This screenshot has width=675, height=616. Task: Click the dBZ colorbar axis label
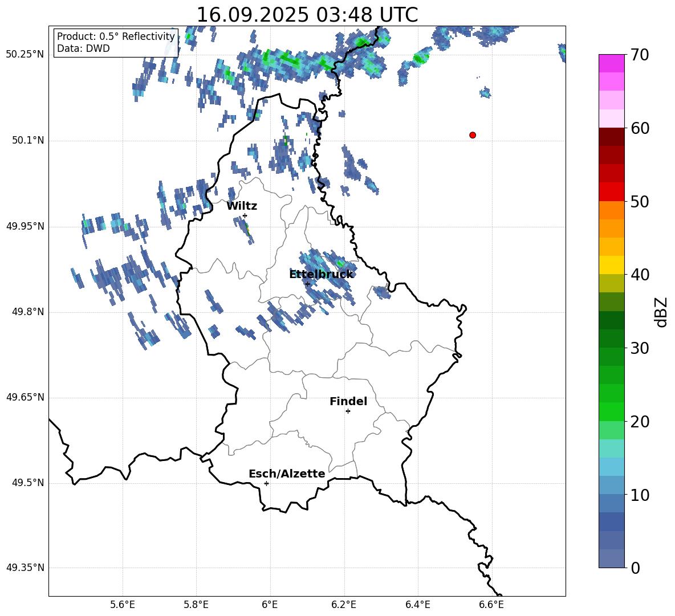661,312
